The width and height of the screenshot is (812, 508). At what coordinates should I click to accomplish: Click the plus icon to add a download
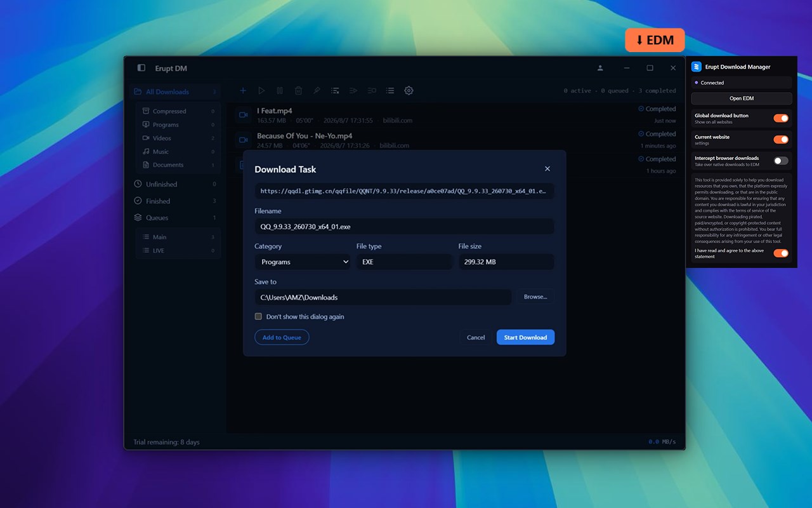pyautogui.click(x=242, y=91)
